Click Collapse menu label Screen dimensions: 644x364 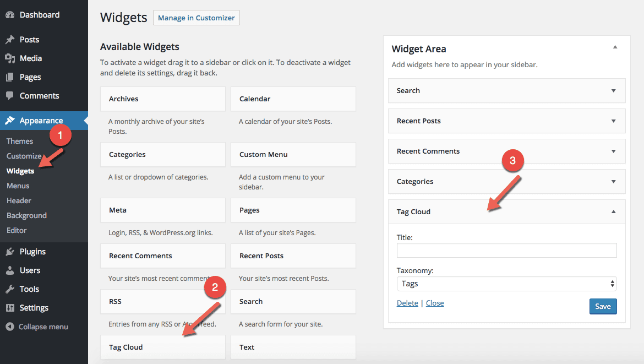click(x=43, y=327)
